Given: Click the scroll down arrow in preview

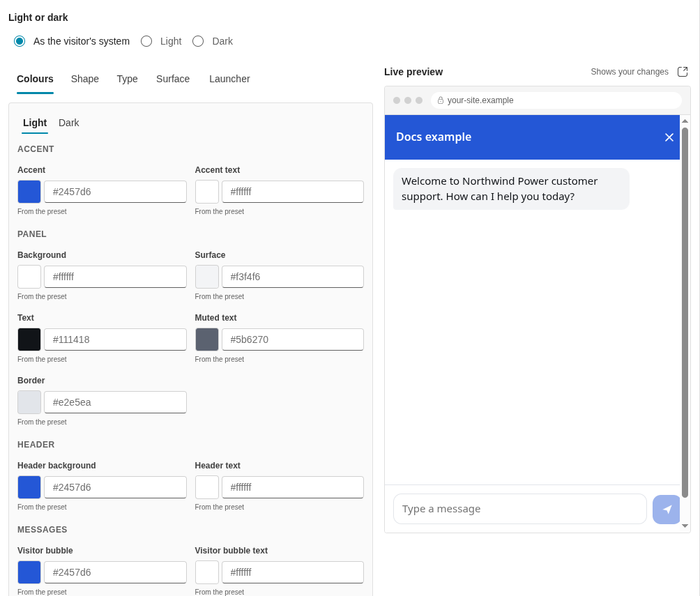Looking at the screenshot, I should click(685, 526).
